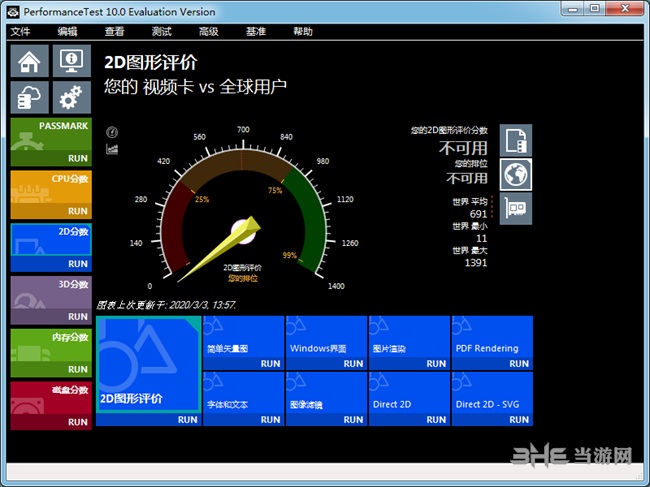Run the 简单矢量图 test
650x487 pixels.
tap(244, 363)
